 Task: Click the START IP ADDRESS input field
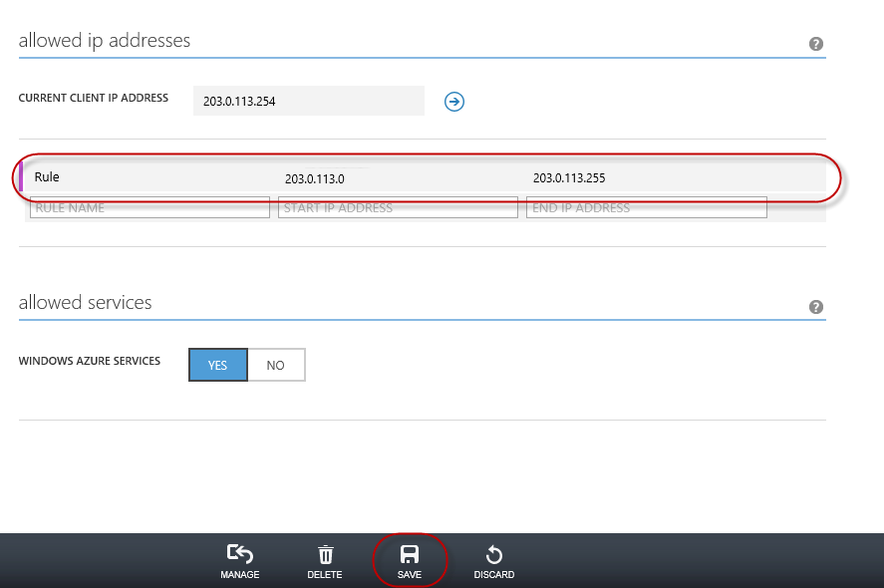[398, 207]
